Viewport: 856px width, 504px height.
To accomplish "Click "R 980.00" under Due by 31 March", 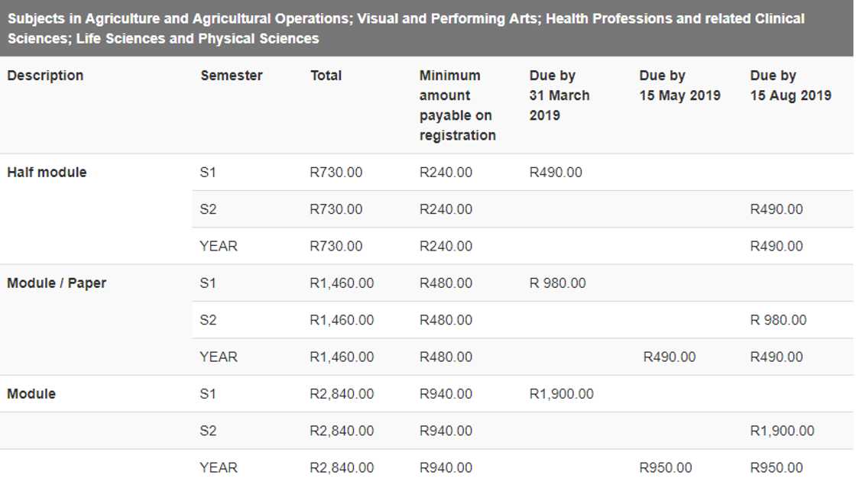I will tap(557, 283).
